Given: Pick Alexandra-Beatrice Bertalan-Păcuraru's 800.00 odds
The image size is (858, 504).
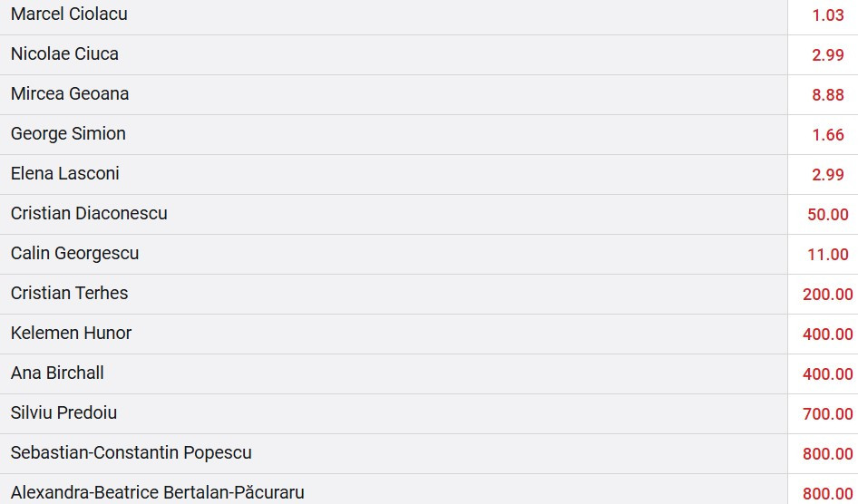Looking at the screenshot, I should (827, 494).
